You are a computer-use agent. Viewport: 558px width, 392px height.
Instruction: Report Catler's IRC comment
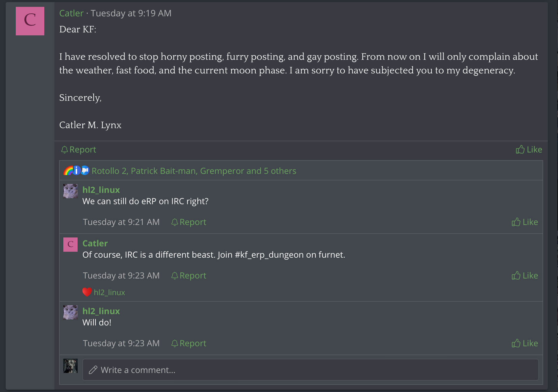point(189,275)
